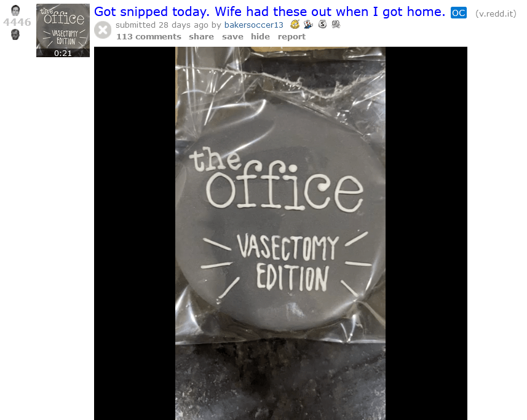Screen dimensions: 527x420
Task: Click the 0:21 duration label on the thumbnail
Action: [x=63, y=53]
